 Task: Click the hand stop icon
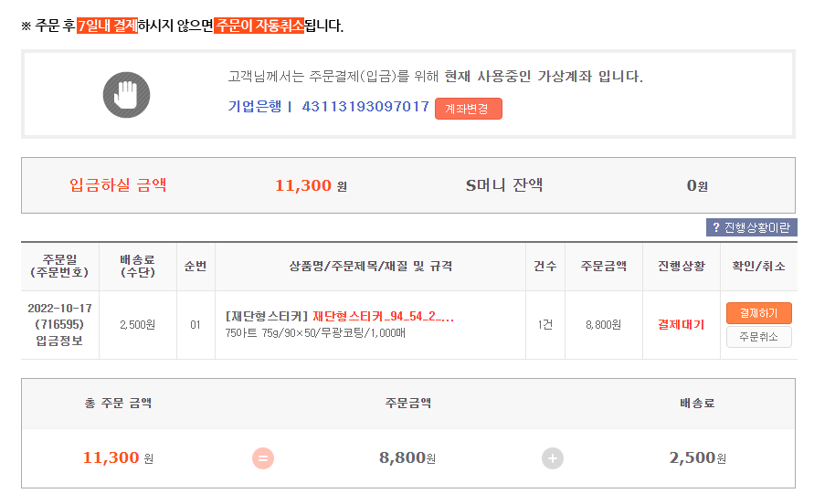(126, 94)
